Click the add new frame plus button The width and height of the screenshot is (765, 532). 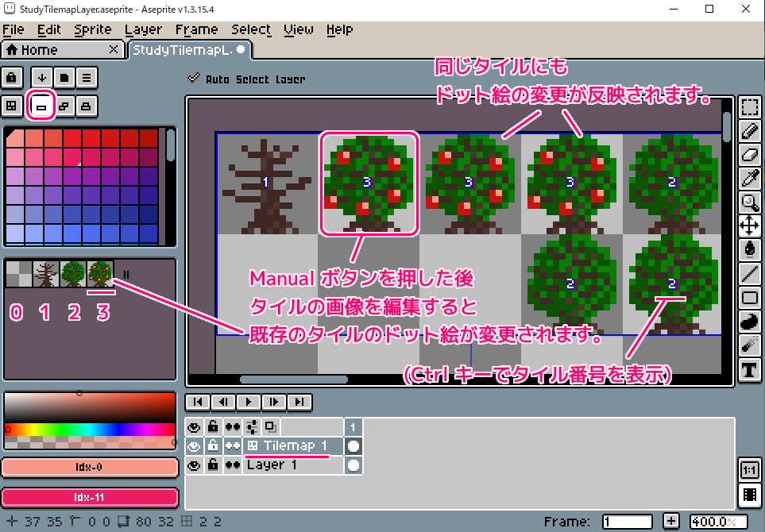tap(671, 522)
